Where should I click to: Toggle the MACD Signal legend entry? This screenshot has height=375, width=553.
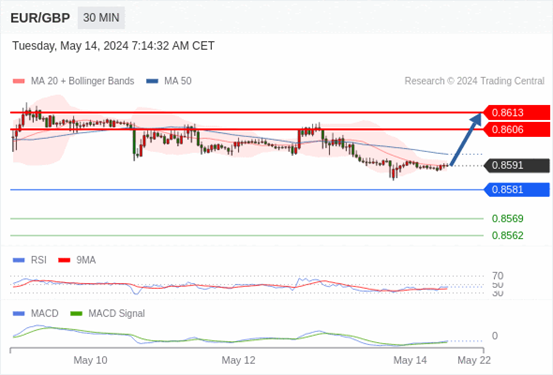click(108, 313)
